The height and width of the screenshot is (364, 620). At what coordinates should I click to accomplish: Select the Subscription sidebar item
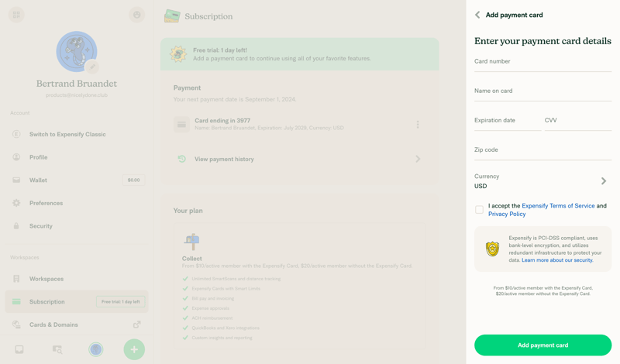[x=76, y=301]
